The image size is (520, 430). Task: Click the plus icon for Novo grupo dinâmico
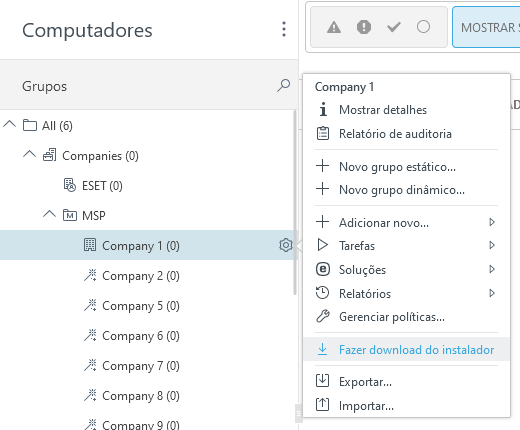click(322, 189)
